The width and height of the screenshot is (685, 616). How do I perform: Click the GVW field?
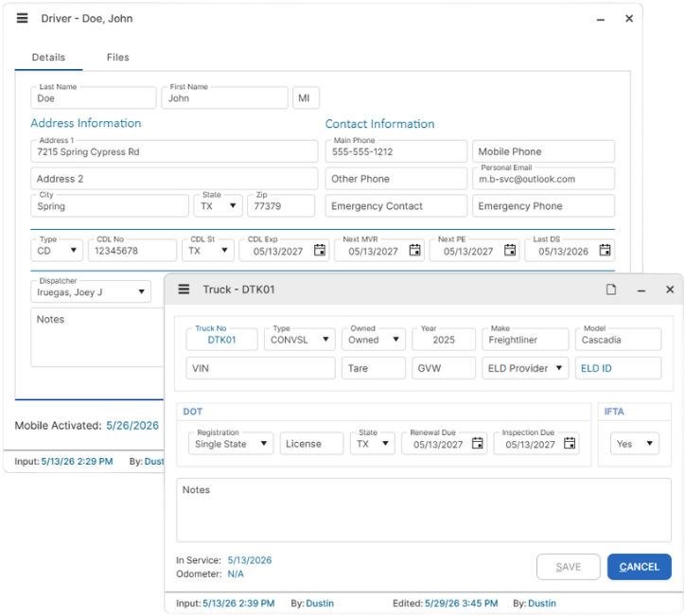pyautogui.click(x=444, y=368)
